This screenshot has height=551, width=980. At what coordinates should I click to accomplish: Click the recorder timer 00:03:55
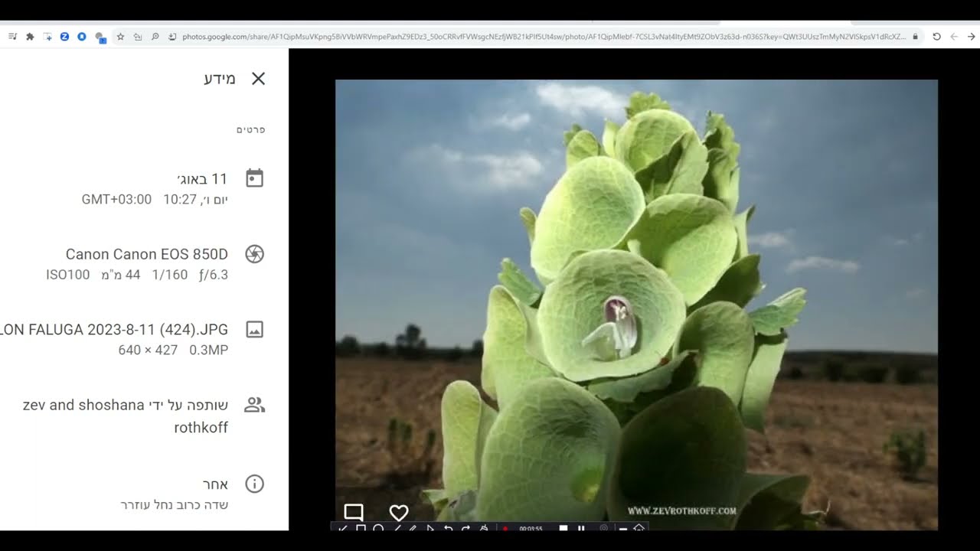click(x=531, y=529)
